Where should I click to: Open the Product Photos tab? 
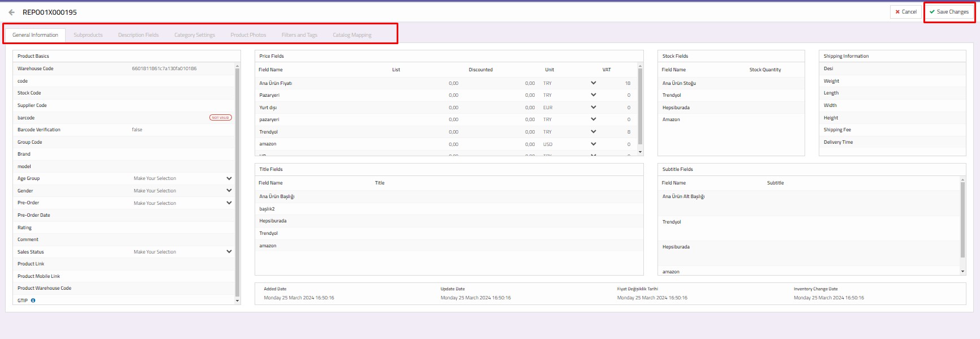click(x=248, y=35)
